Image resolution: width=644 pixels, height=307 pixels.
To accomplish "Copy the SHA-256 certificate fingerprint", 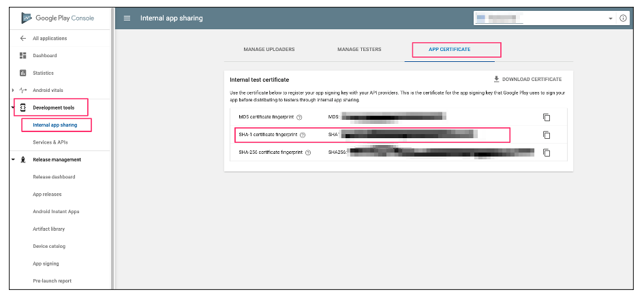I will (x=546, y=152).
